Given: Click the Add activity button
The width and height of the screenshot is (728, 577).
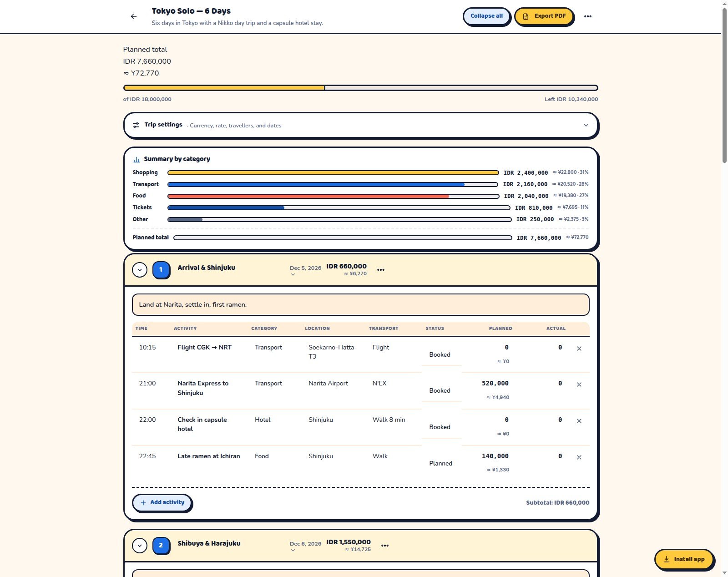Looking at the screenshot, I should [162, 502].
